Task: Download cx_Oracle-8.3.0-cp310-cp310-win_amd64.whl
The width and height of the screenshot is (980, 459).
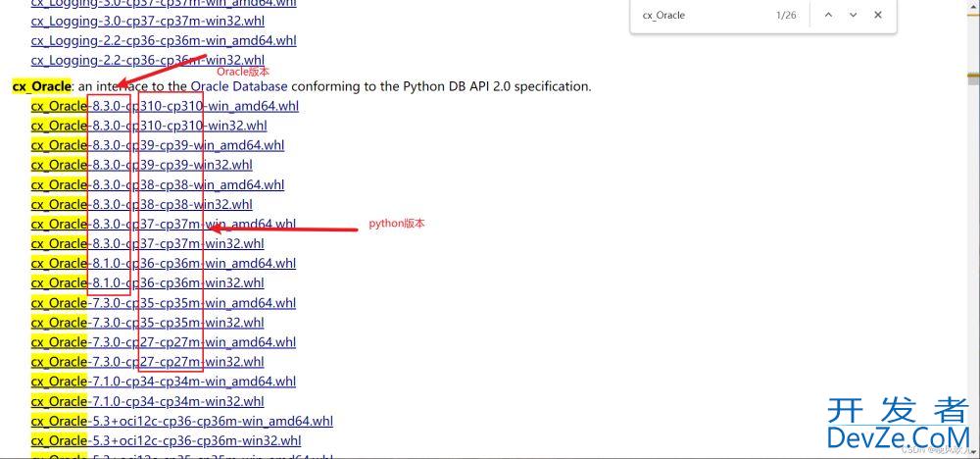Action: (x=165, y=106)
